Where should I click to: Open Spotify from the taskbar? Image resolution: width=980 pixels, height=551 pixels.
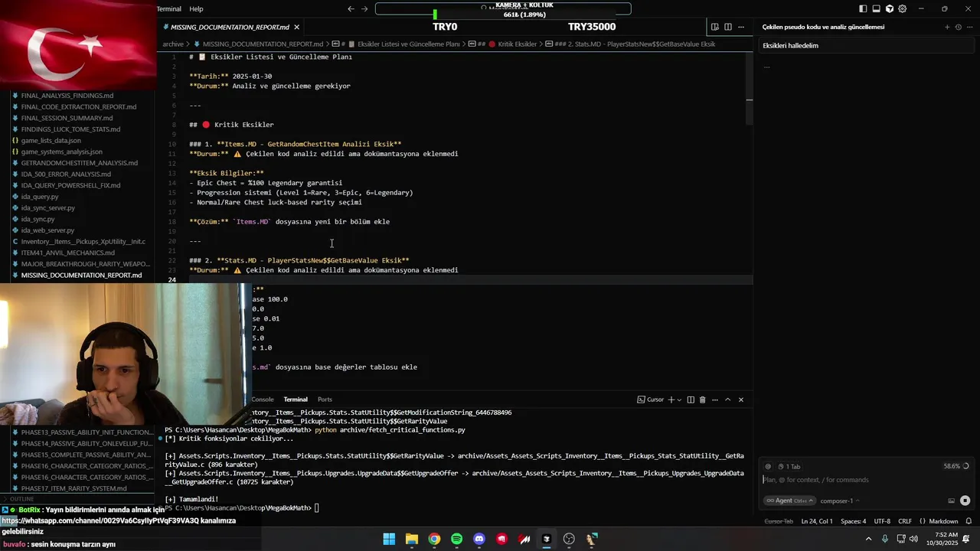(x=456, y=539)
